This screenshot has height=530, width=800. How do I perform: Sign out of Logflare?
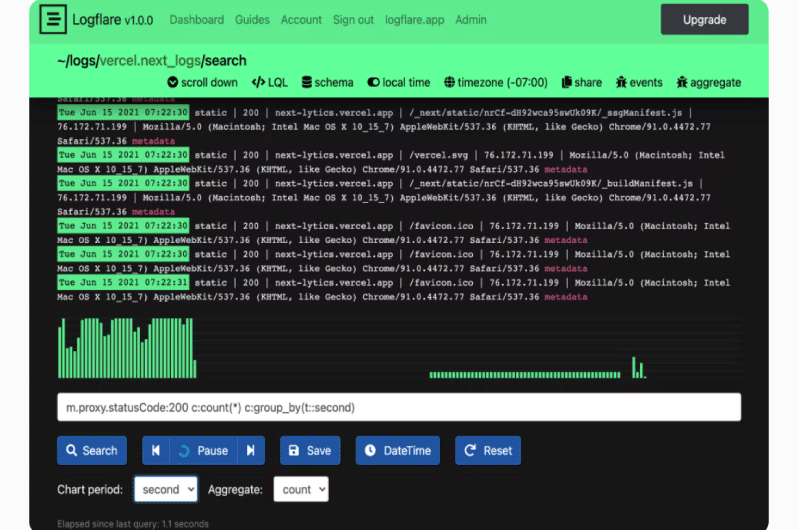pos(353,20)
